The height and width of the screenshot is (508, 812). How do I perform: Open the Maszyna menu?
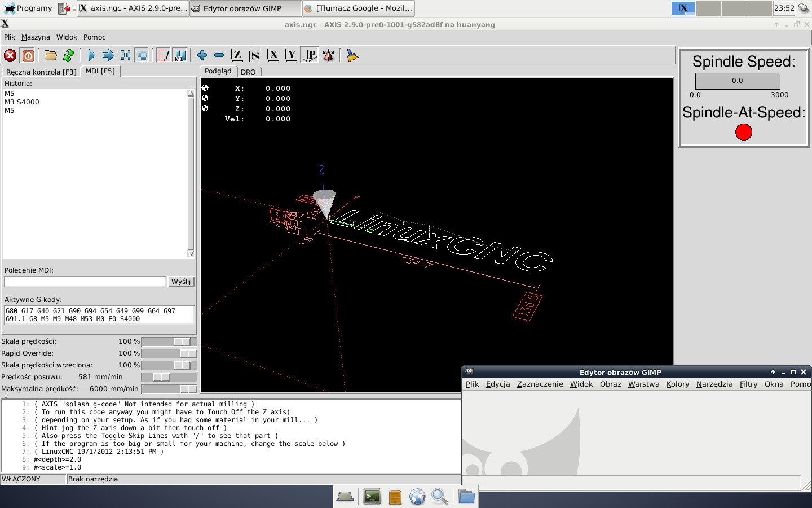[x=36, y=37]
